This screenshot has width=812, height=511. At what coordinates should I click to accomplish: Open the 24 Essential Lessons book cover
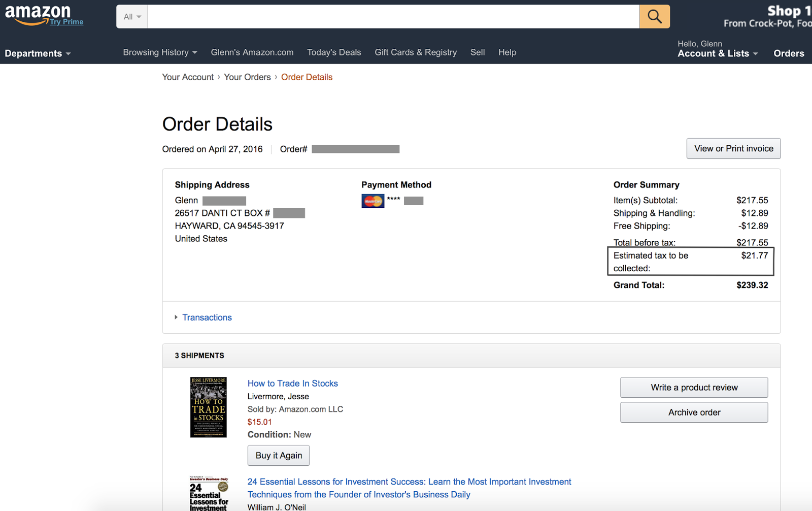[x=209, y=494]
